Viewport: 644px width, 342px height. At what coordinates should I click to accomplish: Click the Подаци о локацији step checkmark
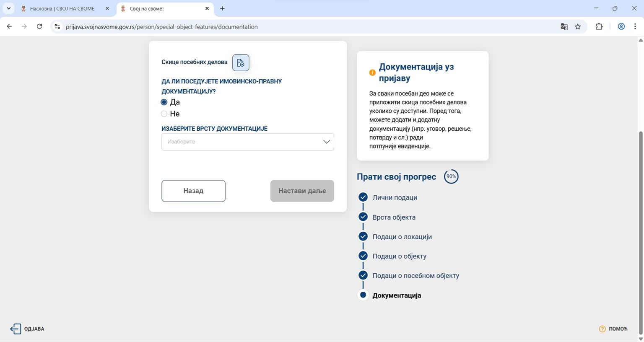363,236
